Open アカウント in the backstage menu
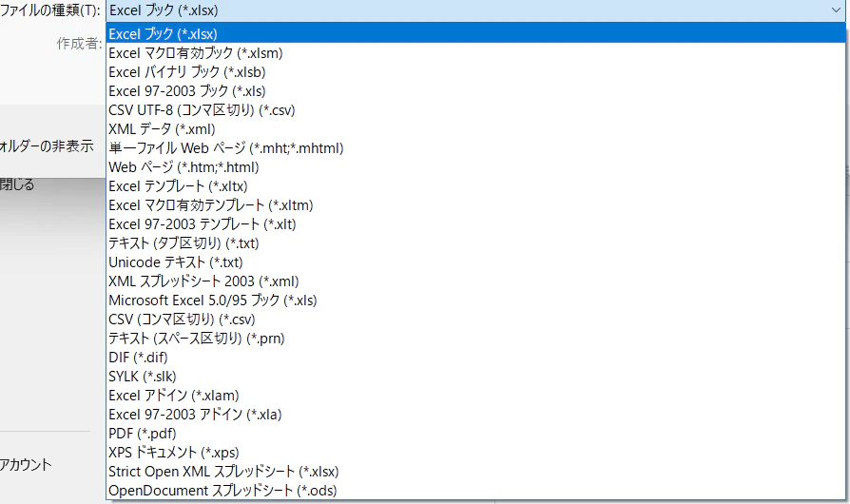The height and width of the screenshot is (504, 850). coord(26,464)
